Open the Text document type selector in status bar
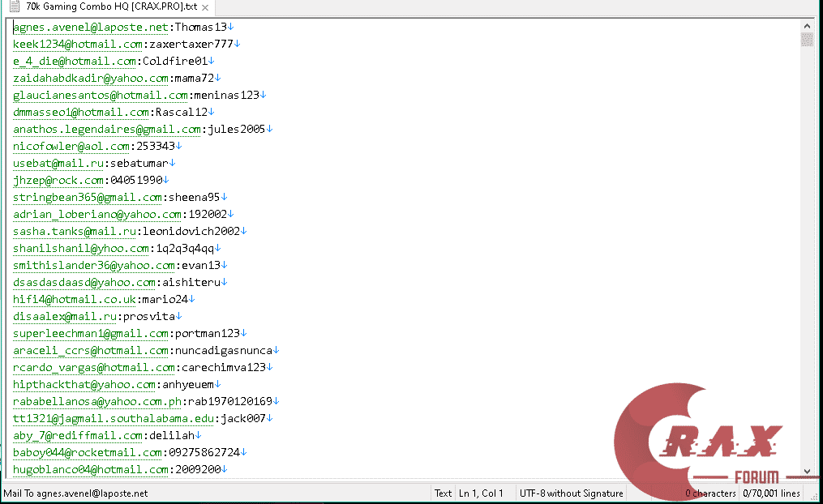The width and height of the screenshot is (823, 504). pos(443,493)
